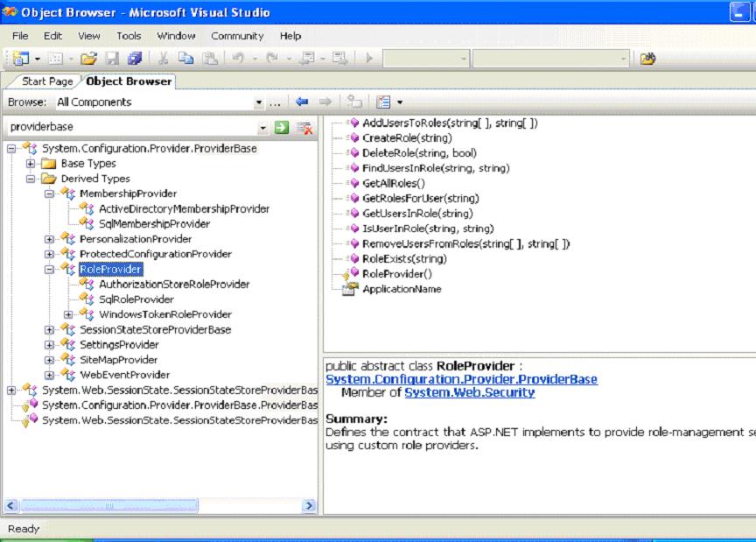This screenshot has height=542, width=756.
Task: Click the Save floppy disk icon
Action: tap(112, 59)
